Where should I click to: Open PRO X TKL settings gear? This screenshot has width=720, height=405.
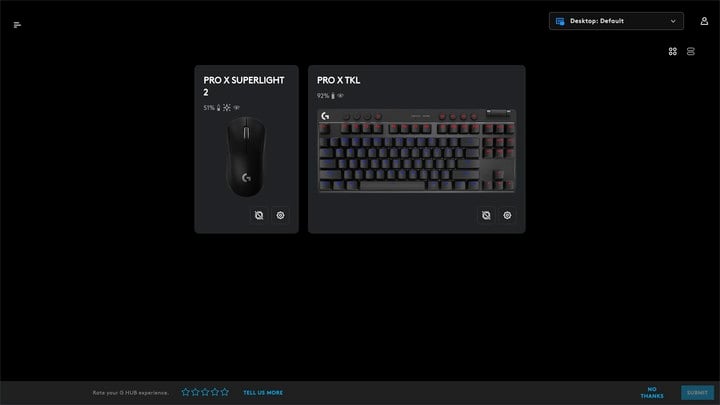coord(507,215)
